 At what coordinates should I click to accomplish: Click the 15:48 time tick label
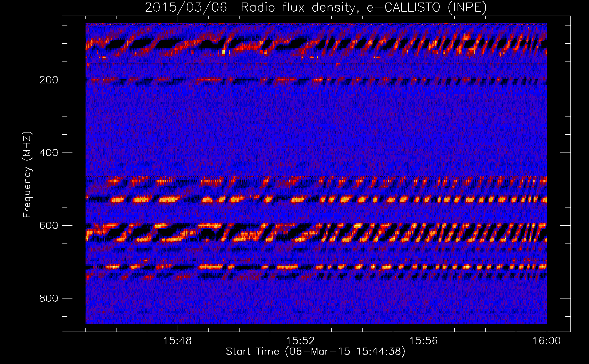pos(177,341)
